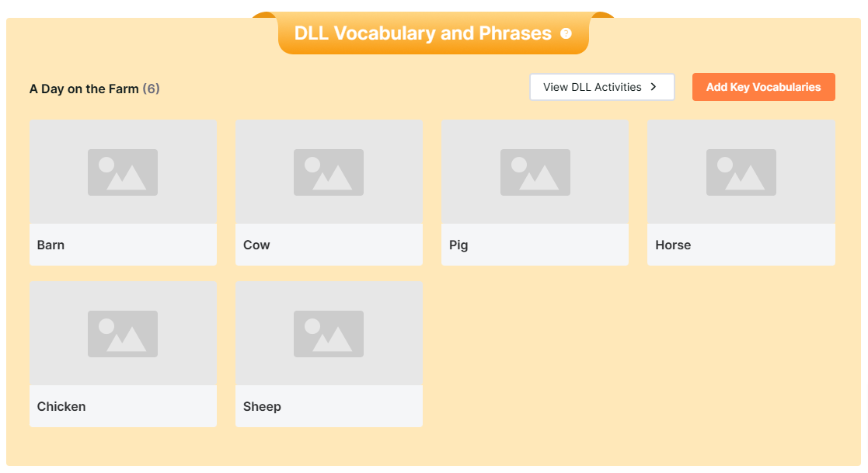868x473 pixels.
Task: Select the Barn vocabulary card label
Action: [x=51, y=245]
